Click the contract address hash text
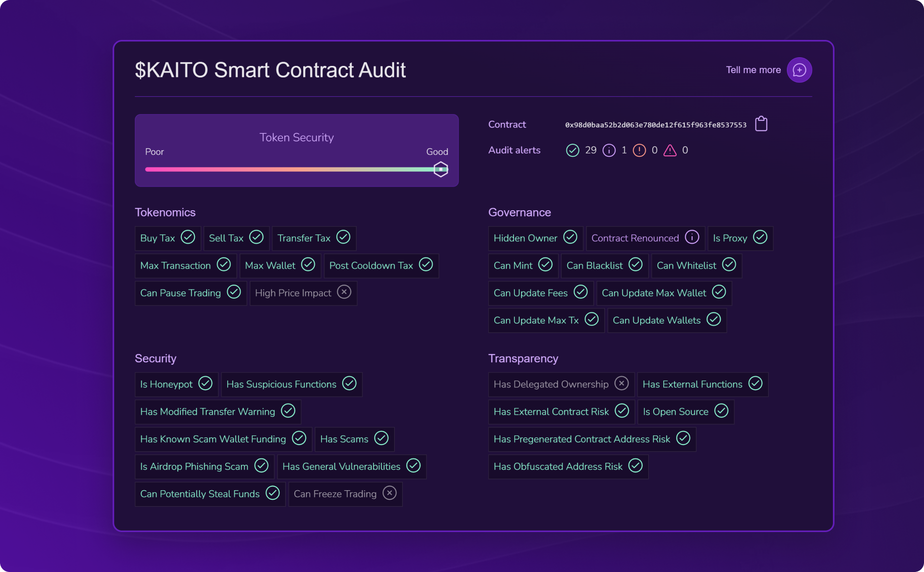The image size is (924, 572). click(x=655, y=125)
